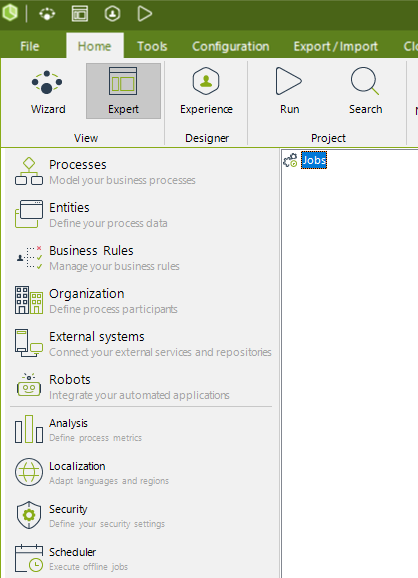
Task: Click the Run project button
Action: [289, 91]
